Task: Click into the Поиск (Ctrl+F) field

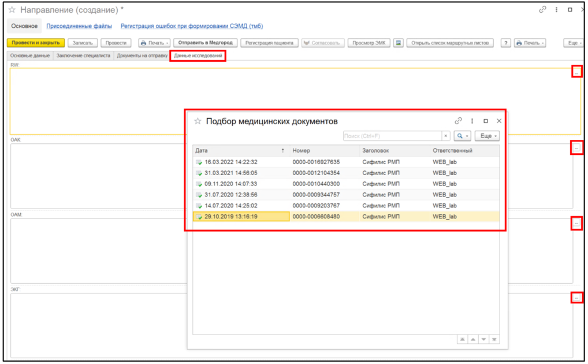Action: pos(392,136)
